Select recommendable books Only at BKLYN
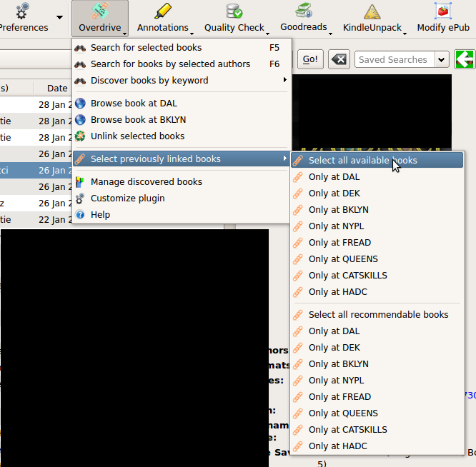The image size is (476, 467). point(377,364)
